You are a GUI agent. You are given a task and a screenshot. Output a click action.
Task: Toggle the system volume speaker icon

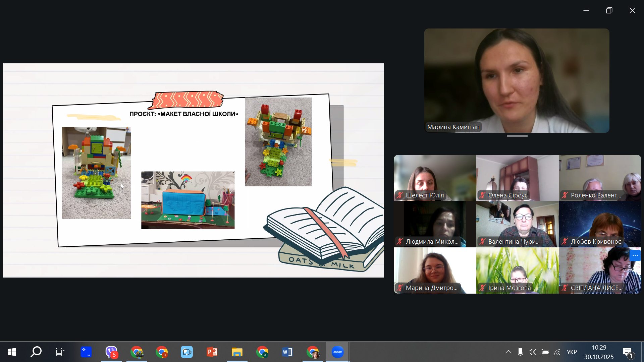[x=532, y=352]
